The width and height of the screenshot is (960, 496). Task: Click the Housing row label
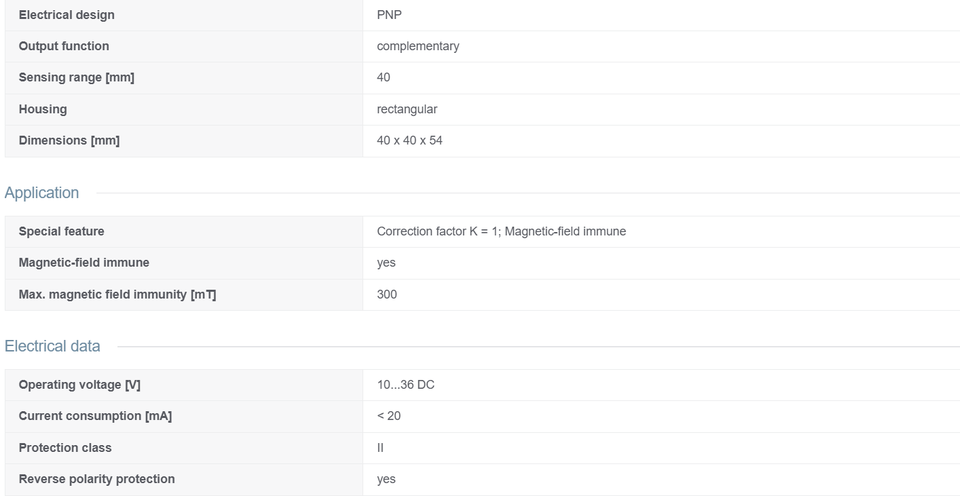point(42,109)
